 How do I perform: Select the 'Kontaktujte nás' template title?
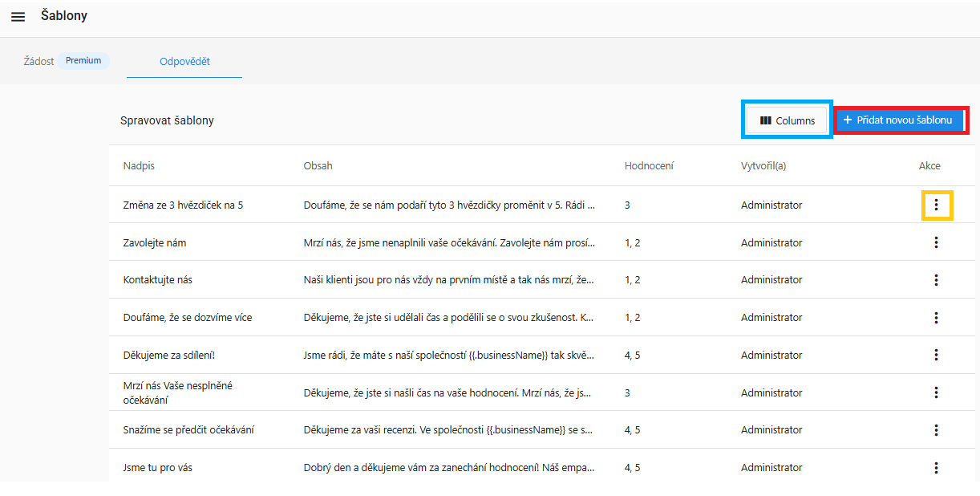click(x=158, y=280)
